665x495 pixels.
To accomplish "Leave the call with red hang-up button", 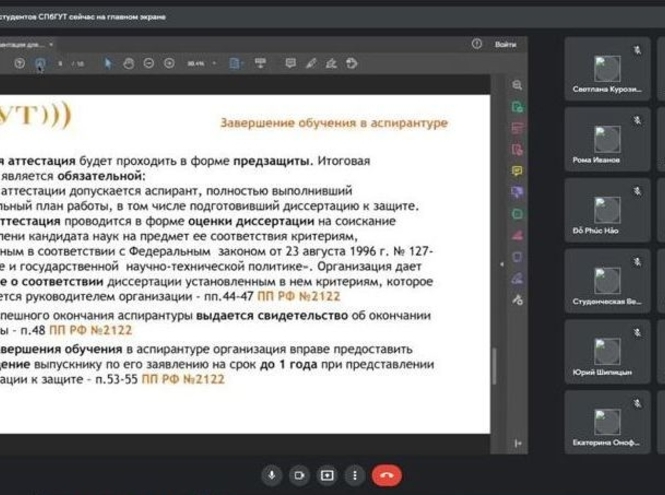I will click(x=386, y=475).
